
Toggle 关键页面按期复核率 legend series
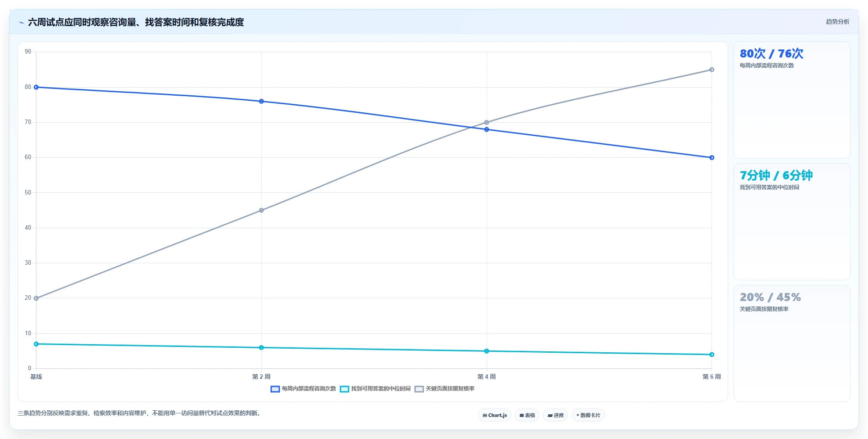pyautogui.click(x=444, y=389)
